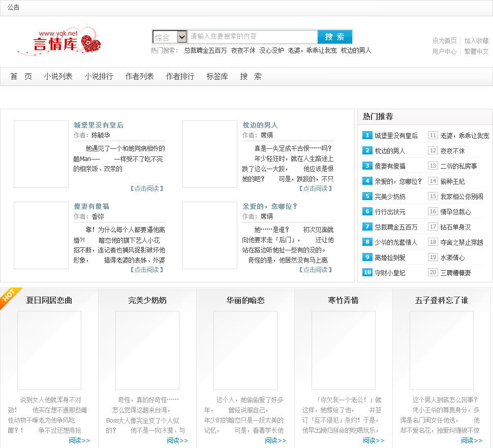Click 设为首页 link at top right
Image resolution: width=493 pixels, height=448 pixels.
(444, 41)
